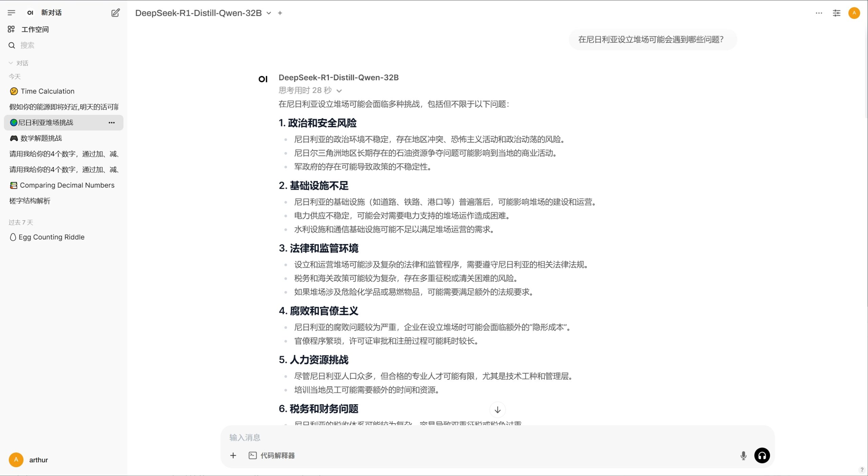
Task: Open the Egg Counting Riddle chat
Action: click(x=63, y=237)
